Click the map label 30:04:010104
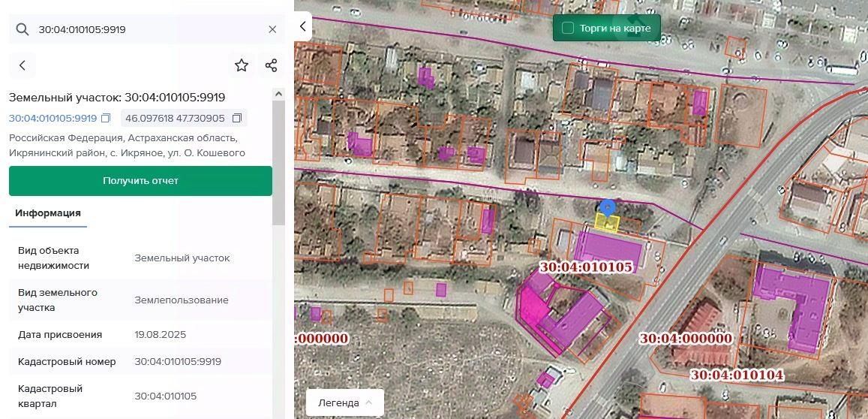 tap(736, 375)
